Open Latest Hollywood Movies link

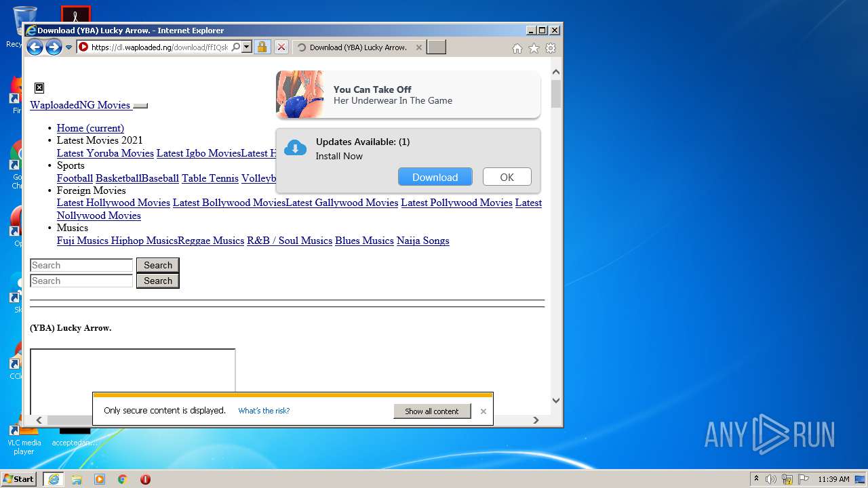point(113,203)
